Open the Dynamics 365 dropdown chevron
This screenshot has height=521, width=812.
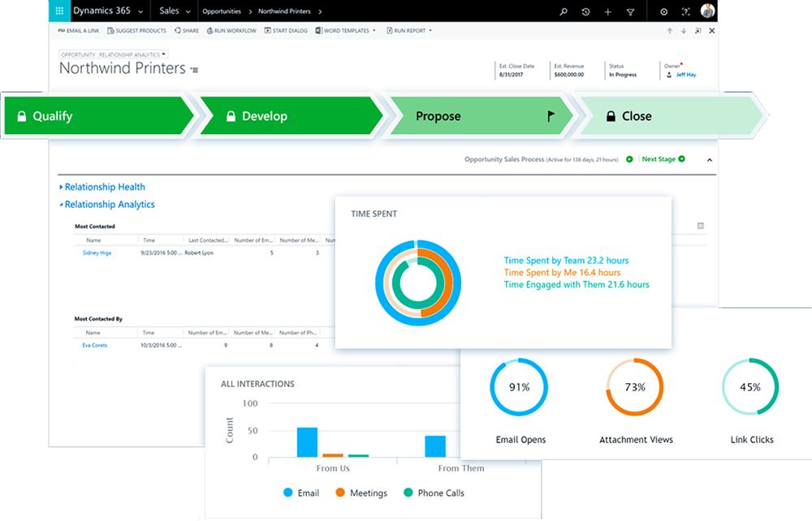click(140, 11)
